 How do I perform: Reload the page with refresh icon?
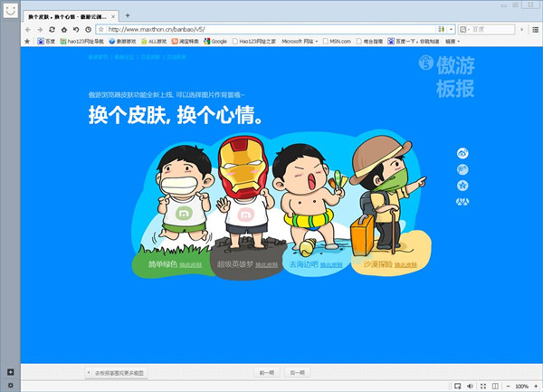pyautogui.click(x=52, y=30)
